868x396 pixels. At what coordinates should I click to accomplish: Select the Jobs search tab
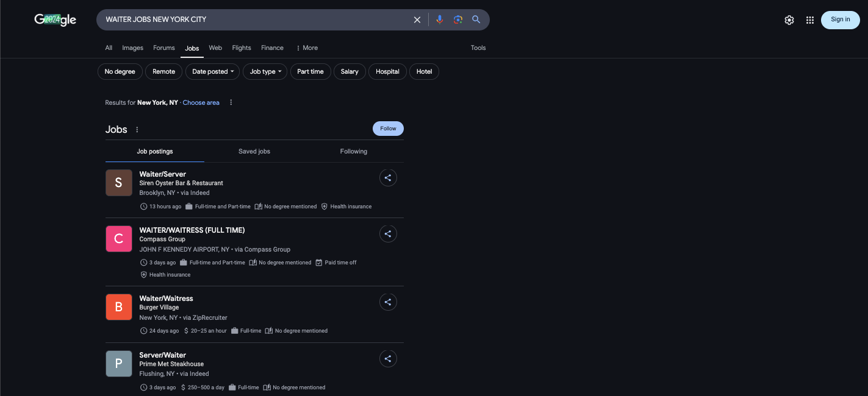tap(192, 49)
